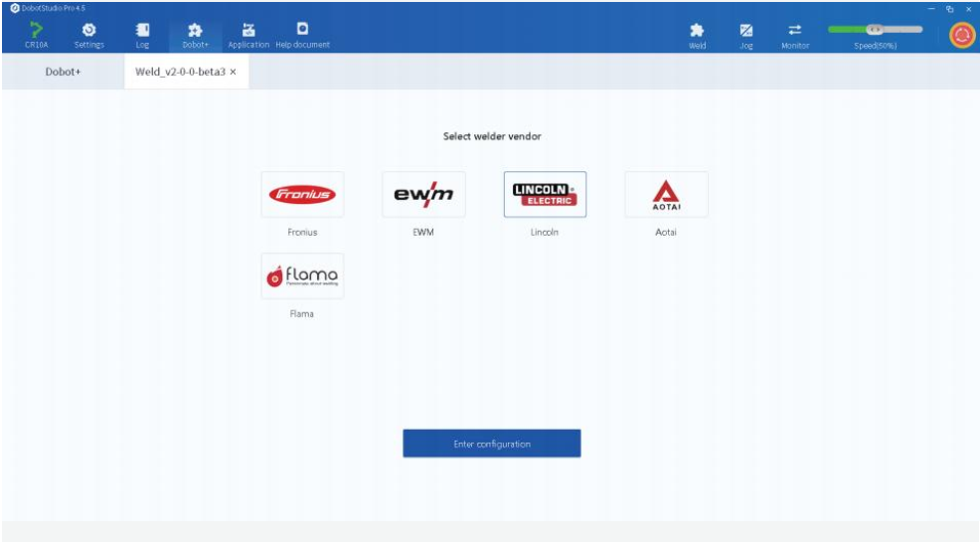This screenshot has height=543, width=980.
Task: Minimize the DobotStudio Pro window
Action: tap(931, 9)
